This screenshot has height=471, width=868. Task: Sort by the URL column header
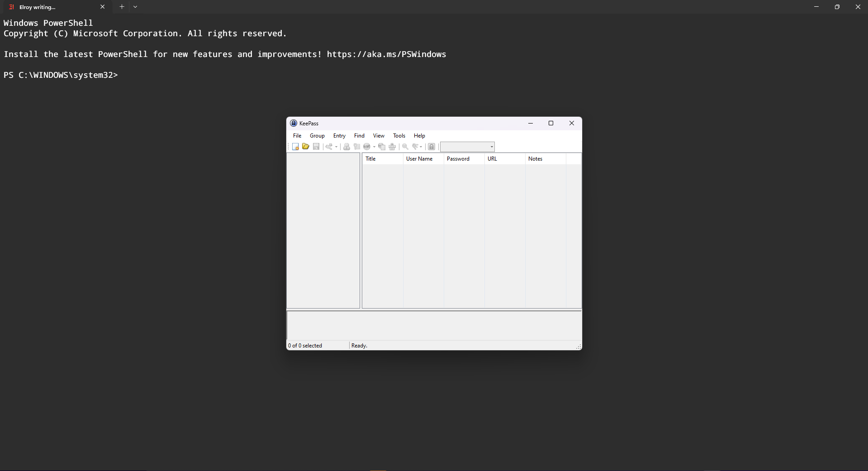(505, 159)
